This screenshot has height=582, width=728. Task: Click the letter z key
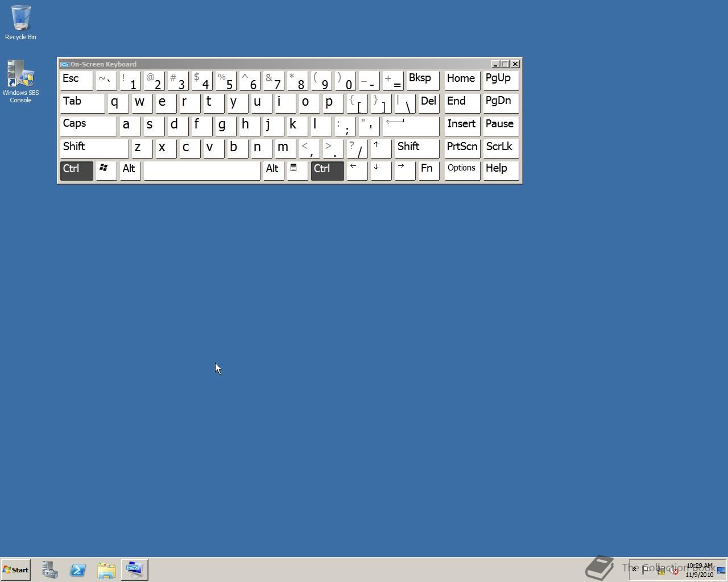pyautogui.click(x=142, y=148)
